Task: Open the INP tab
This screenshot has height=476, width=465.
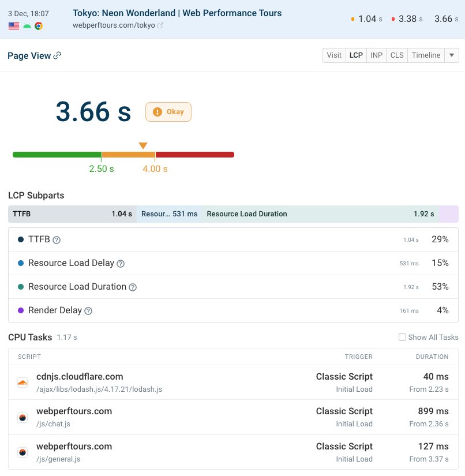Action: point(376,55)
